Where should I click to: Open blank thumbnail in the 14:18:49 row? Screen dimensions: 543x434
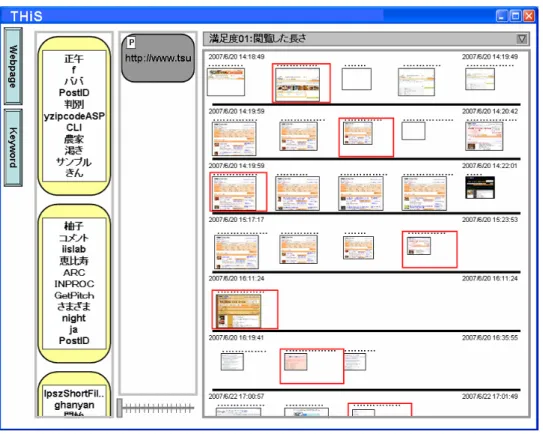(357, 79)
